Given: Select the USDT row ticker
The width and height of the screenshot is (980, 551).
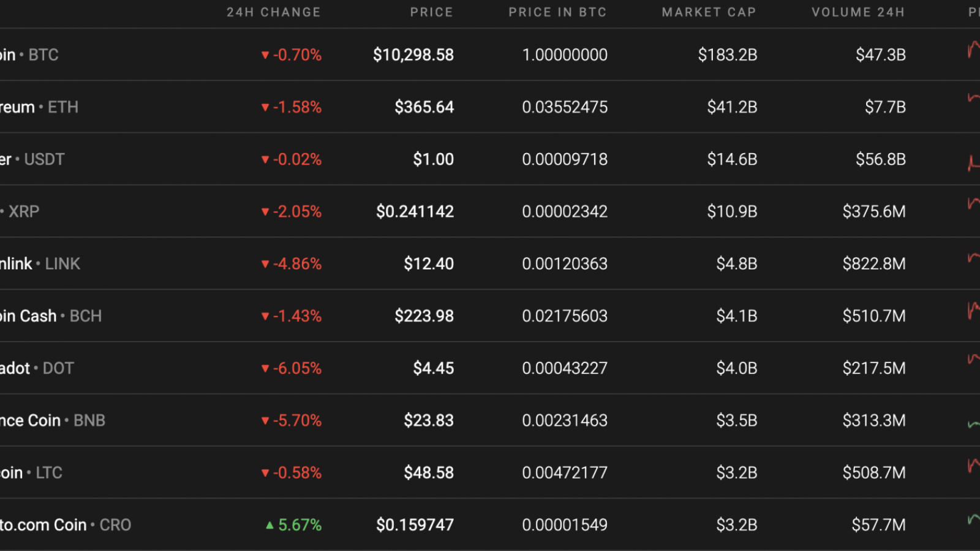Looking at the screenshot, I should point(44,159).
